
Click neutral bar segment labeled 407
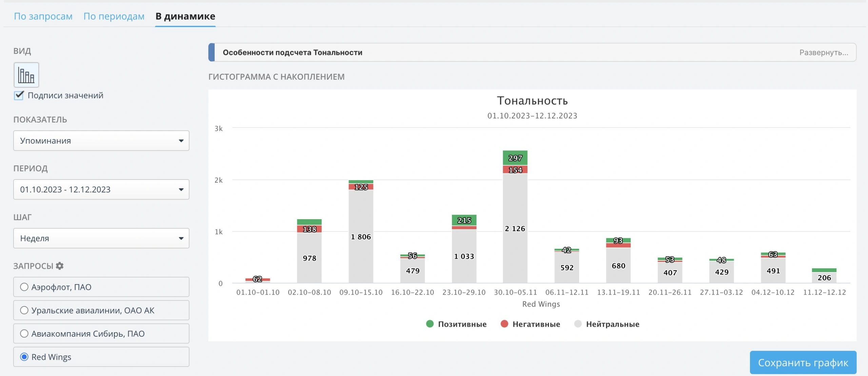(x=670, y=272)
